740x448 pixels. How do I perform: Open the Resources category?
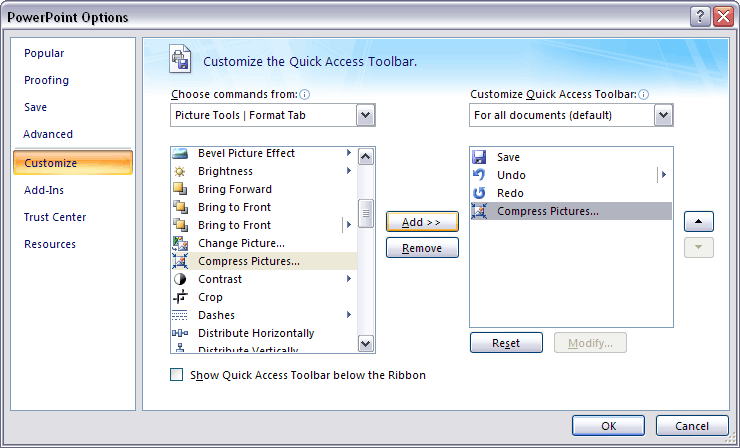[x=50, y=244]
